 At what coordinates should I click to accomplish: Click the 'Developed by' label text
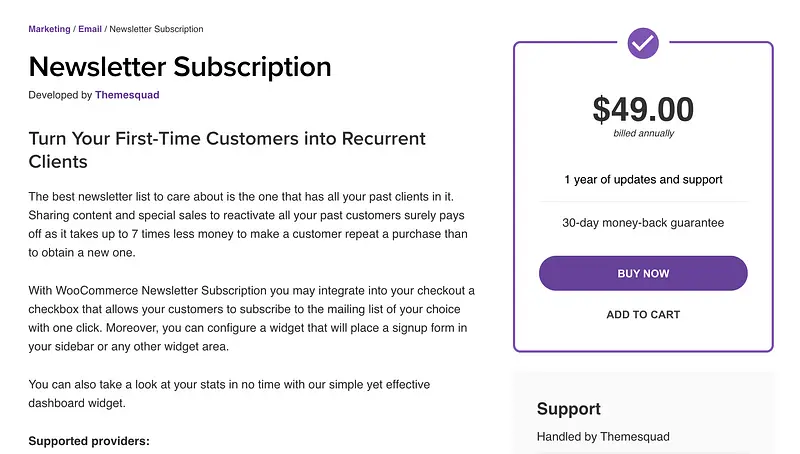[60, 95]
